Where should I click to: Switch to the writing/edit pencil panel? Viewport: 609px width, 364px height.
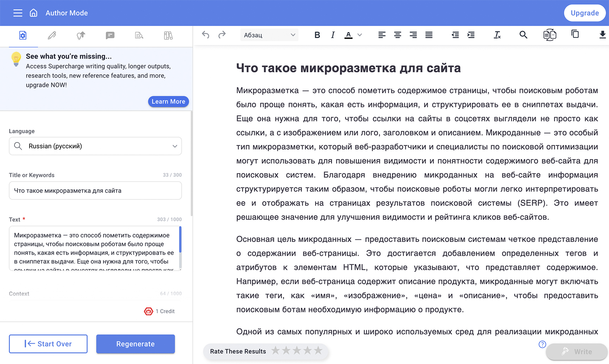52,35
